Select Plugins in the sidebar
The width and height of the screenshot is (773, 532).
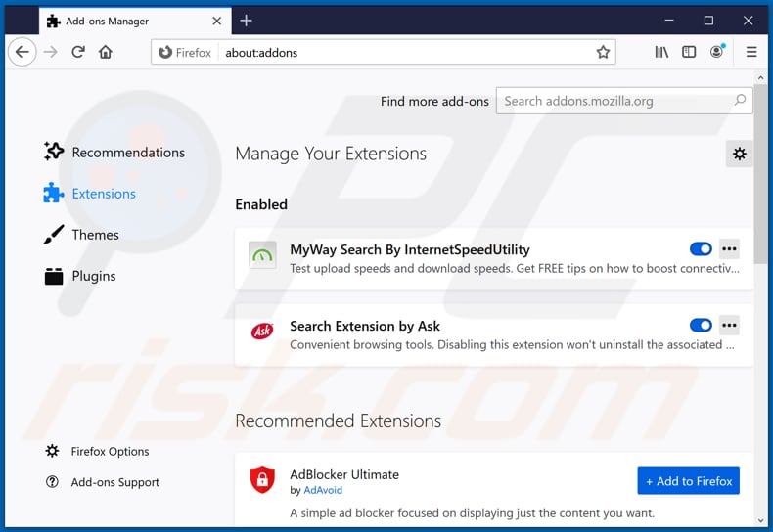coord(80,276)
